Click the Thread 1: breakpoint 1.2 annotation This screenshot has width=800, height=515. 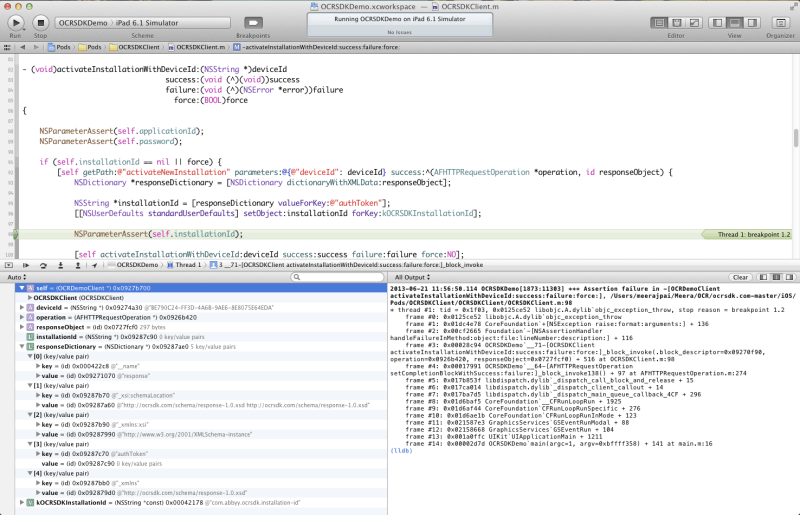click(749, 234)
